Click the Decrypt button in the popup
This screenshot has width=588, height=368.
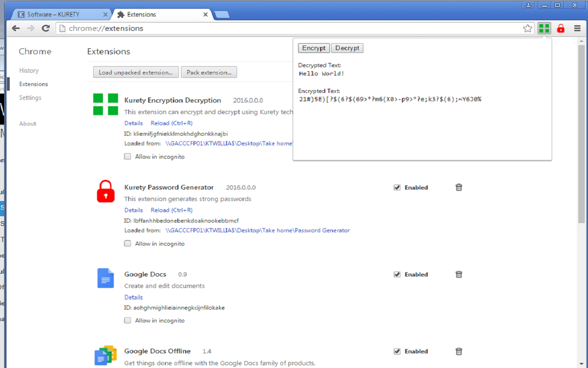(x=347, y=48)
